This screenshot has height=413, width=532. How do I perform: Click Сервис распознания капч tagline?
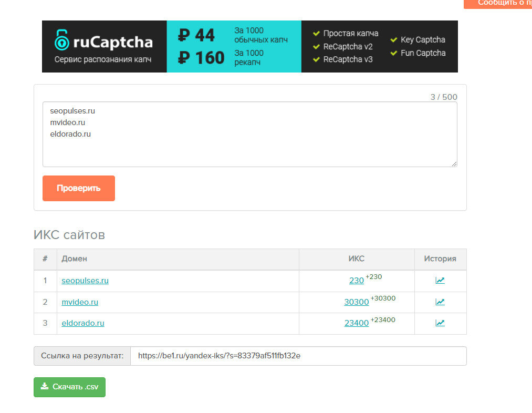click(x=103, y=59)
